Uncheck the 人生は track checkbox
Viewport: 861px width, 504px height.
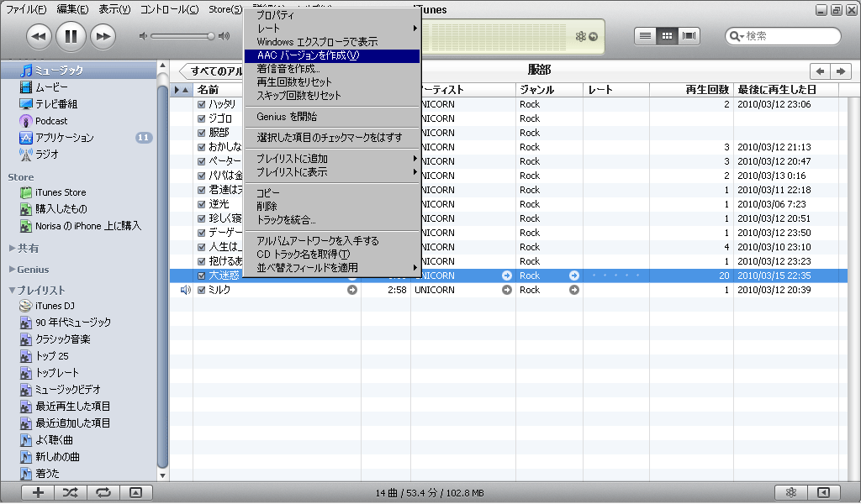pos(202,247)
